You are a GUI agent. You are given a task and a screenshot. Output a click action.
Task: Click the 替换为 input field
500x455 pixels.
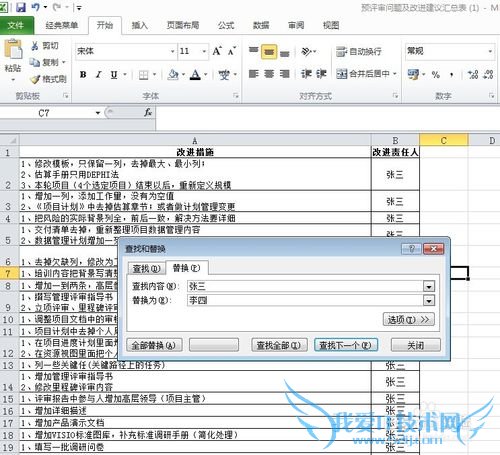305,301
